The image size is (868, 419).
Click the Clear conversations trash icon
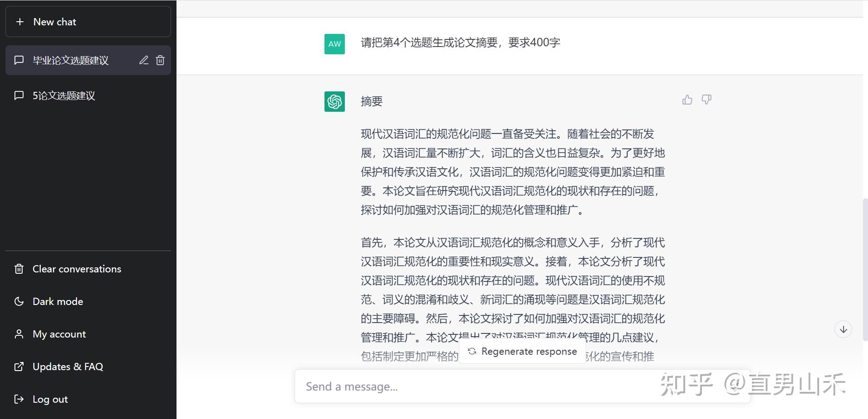(19, 269)
